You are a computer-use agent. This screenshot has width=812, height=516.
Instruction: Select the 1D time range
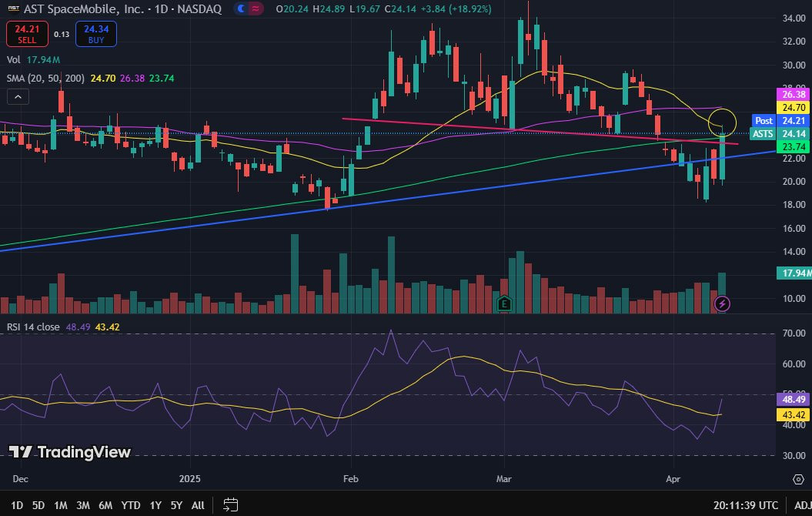[17, 505]
